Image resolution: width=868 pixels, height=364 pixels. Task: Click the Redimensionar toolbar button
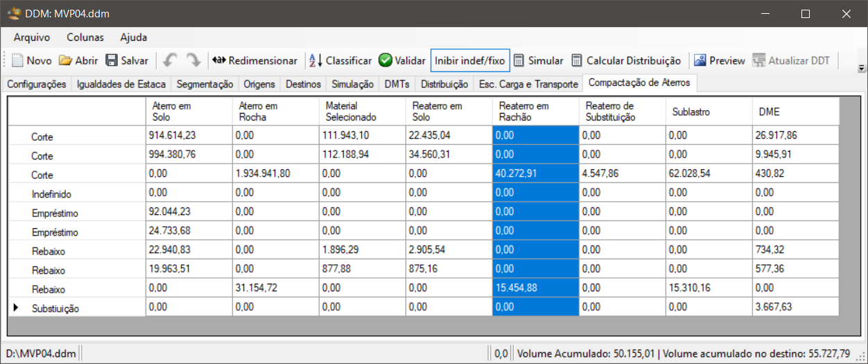click(x=254, y=60)
